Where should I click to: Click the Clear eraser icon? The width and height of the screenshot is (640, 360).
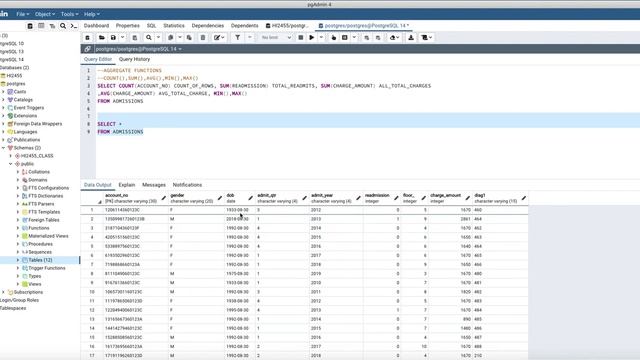393,38
